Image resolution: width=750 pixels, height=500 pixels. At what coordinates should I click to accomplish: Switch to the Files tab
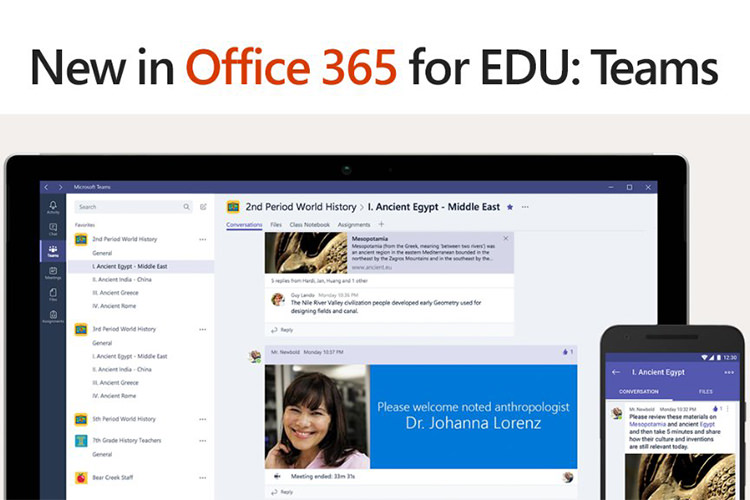pyautogui.click(x=276, y=224)
